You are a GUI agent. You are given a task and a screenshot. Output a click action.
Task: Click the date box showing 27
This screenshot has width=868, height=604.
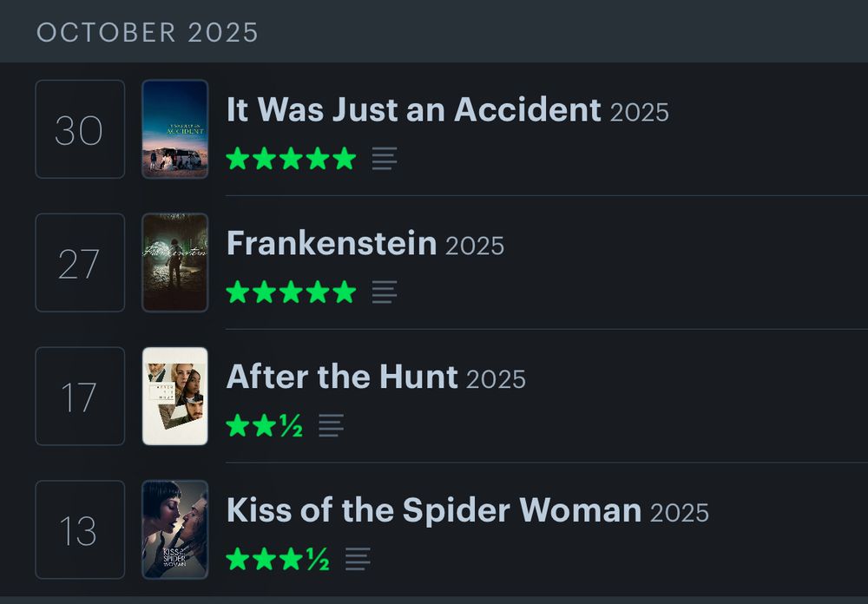click(79, 261)
